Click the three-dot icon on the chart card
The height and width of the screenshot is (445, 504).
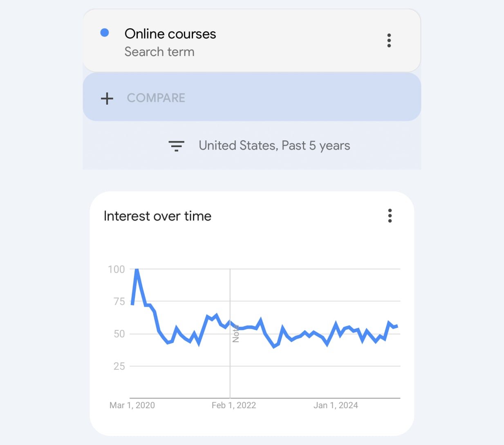coord(390,216)
